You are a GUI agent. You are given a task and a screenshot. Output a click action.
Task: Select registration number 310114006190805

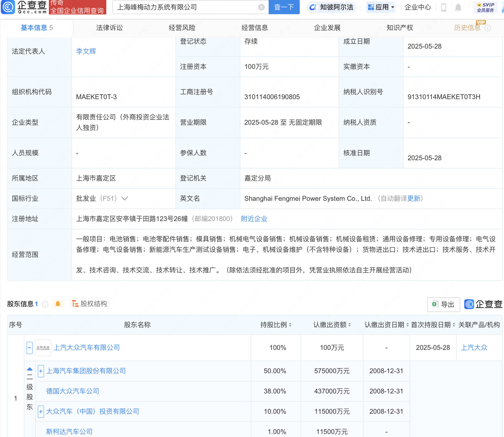pos(272,97)
